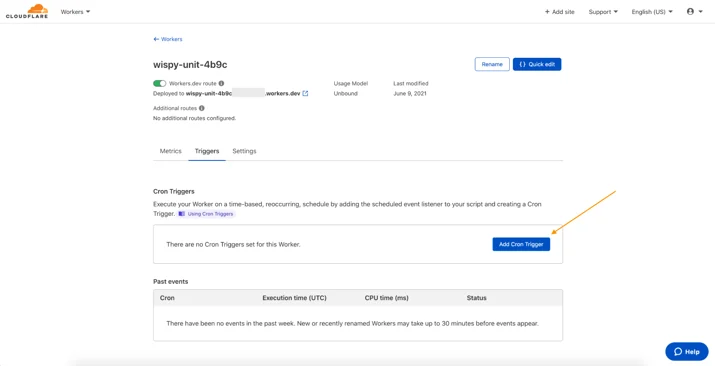The width and height of the screenshot is (715, 366).
Task: Open the Workers dropdown in header
Action: pyautogui.click(x=75, y=12)
